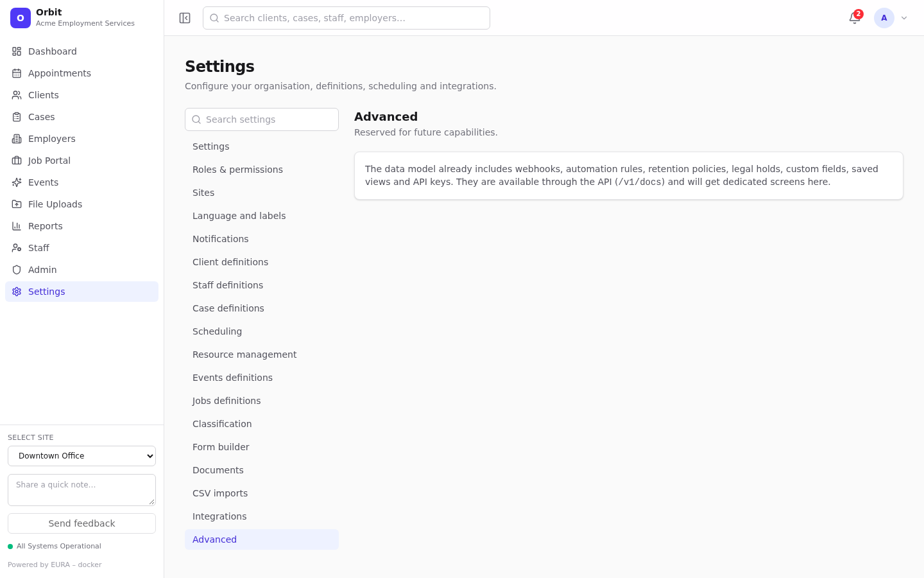Image resolution: width=924 pixels, height=578 pixels.
Task: Click the Send feedback button
Action: [81, 523]
